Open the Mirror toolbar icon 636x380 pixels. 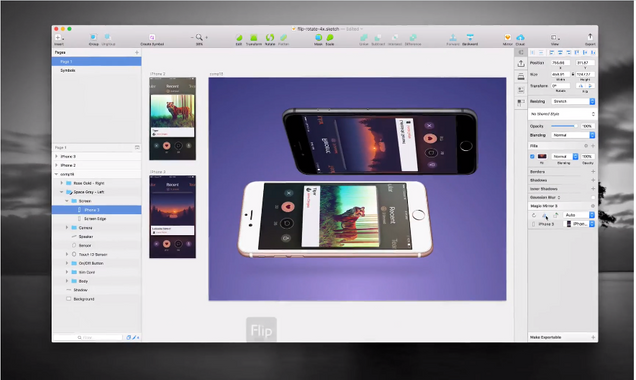click(507, 37)
